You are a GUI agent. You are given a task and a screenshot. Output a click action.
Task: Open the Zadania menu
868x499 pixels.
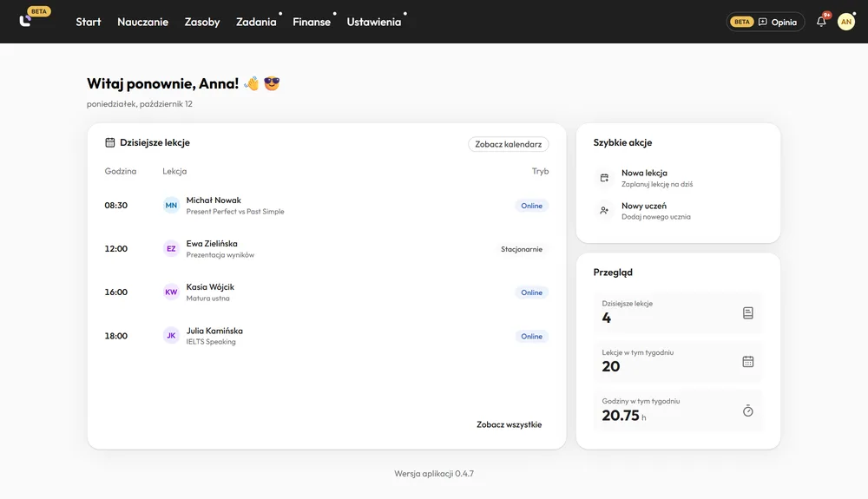tap(256, 22)
